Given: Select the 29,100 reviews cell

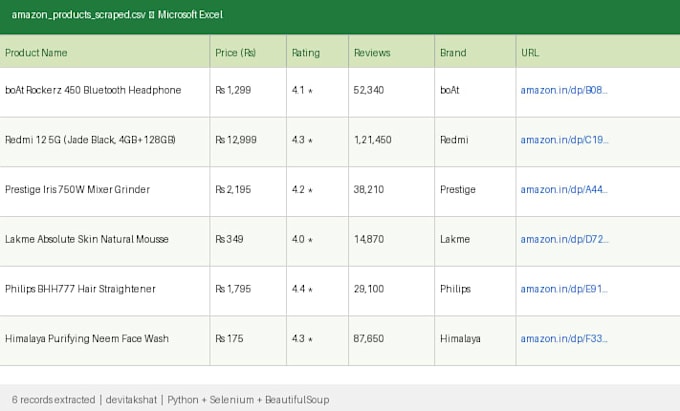Looking at the screenshot, I should pyautogui.click(x=392, y=291).
